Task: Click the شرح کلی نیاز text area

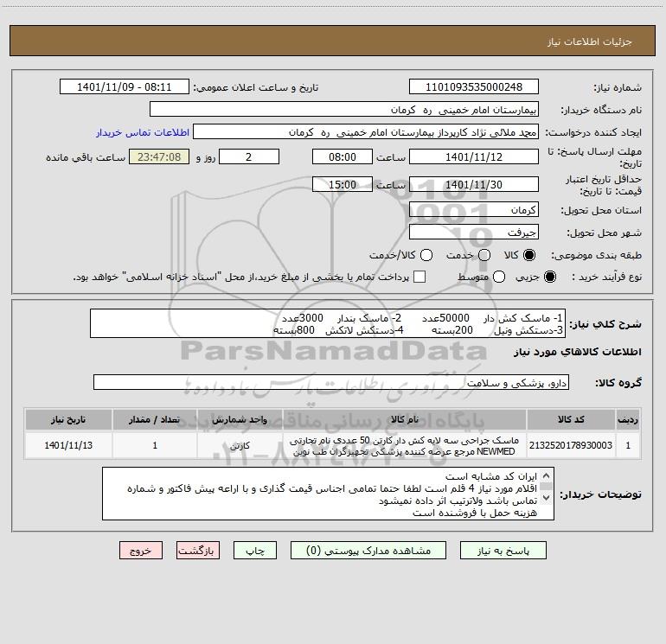Action: [x=328, y=323]
